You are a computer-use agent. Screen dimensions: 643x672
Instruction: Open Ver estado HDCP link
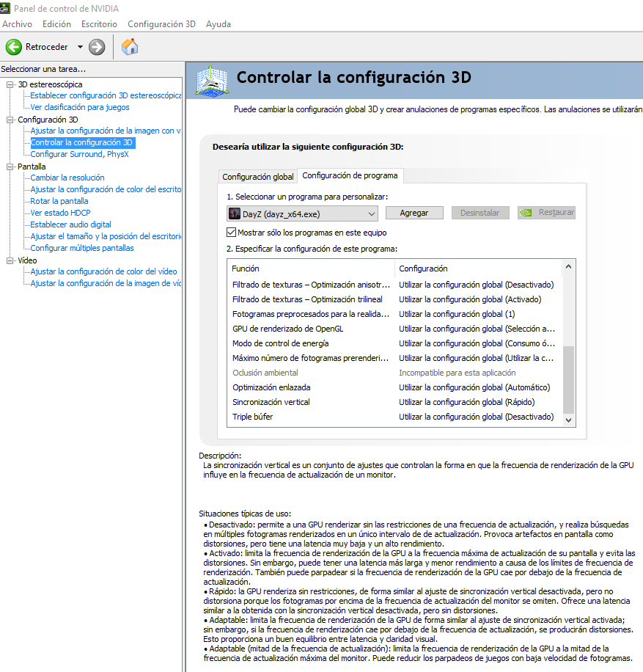(60, 213)
